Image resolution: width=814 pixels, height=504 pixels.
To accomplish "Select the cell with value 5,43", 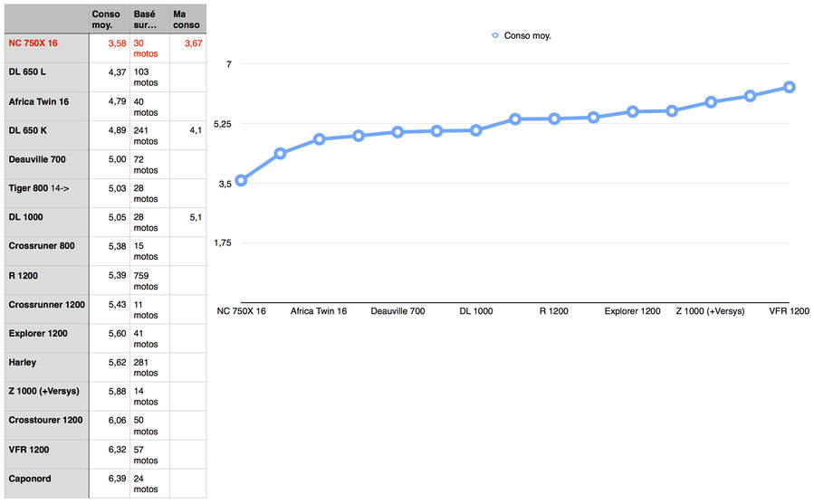I will pos(110,309).
